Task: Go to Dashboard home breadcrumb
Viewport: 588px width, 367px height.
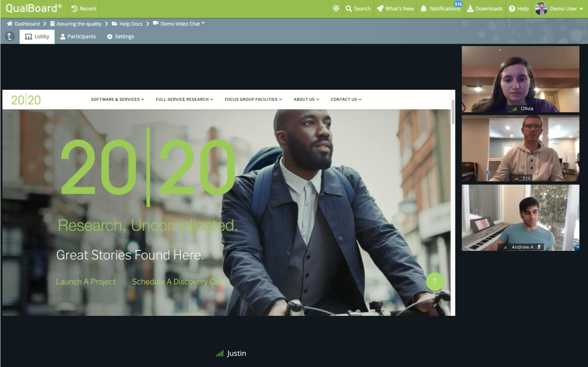Action: (x=23, y=24)
